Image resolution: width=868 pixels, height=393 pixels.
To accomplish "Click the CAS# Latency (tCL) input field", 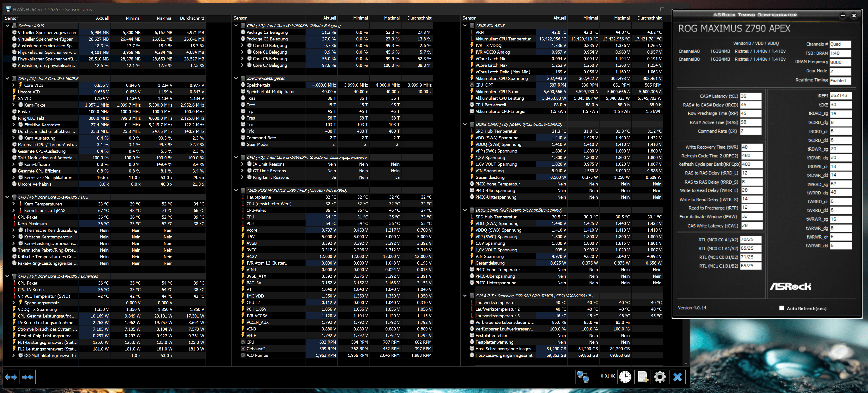I will click(750, 96).
